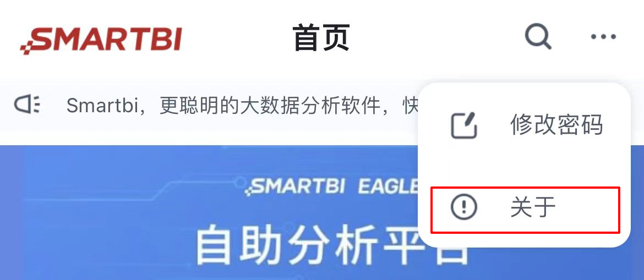Select the 修改密码 menu entry text
This screenshot has height=280, width=644.
pyautogui.click(x=556, y=124)
